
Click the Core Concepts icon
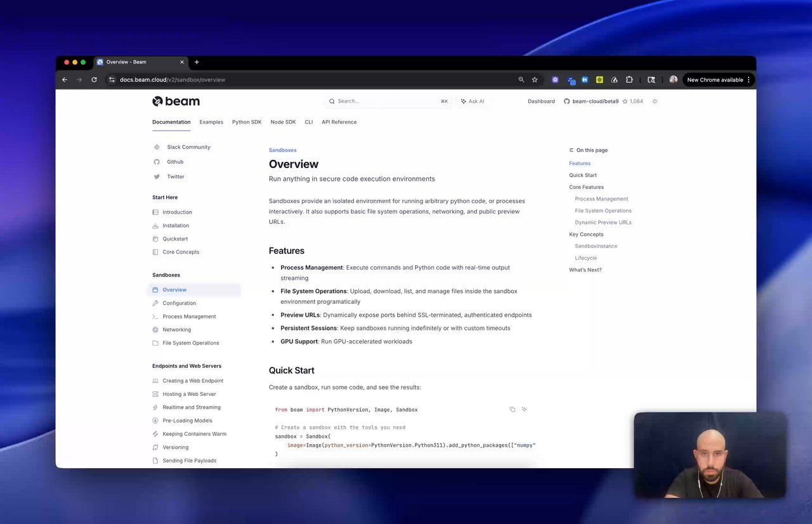point(156,252)
